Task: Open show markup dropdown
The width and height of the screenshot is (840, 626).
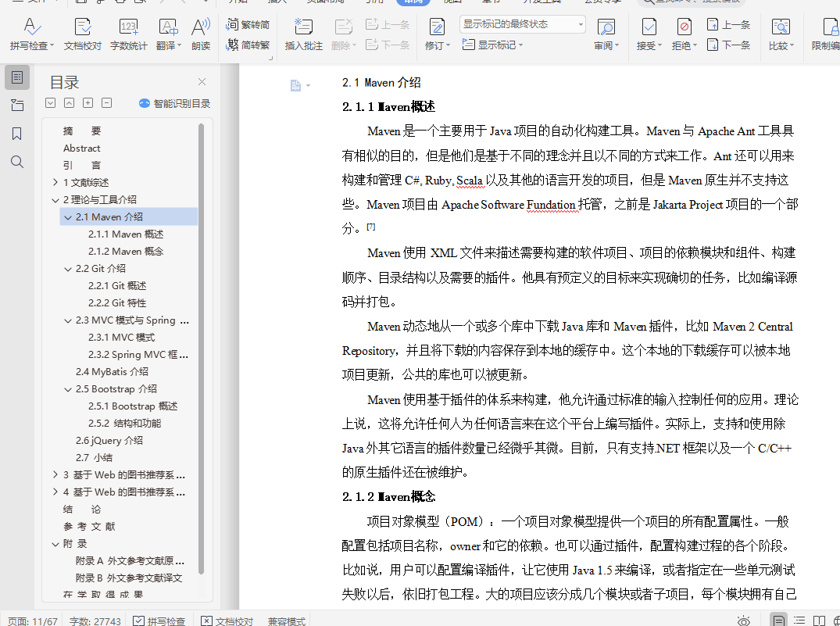Action: point(492,45)
